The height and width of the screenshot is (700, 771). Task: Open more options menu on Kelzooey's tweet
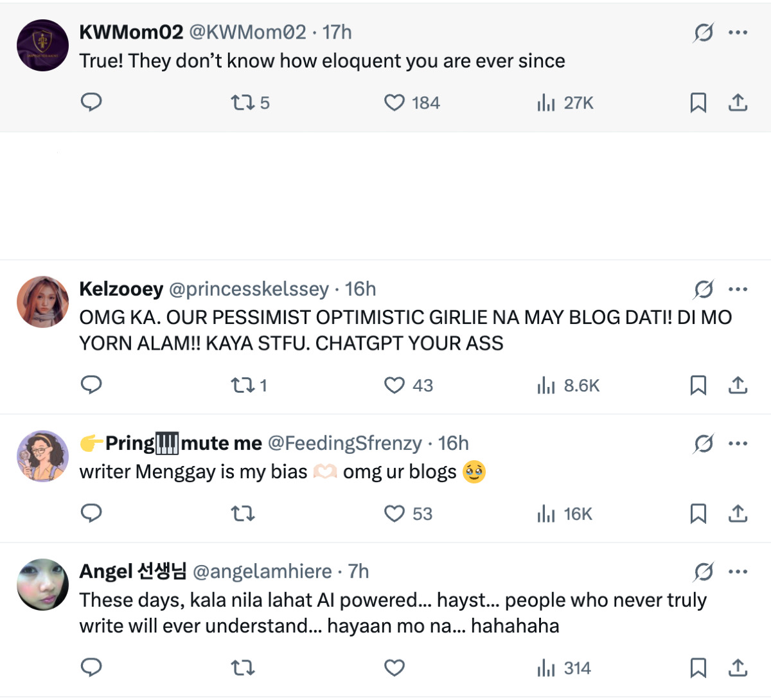[x=738, y=289]
